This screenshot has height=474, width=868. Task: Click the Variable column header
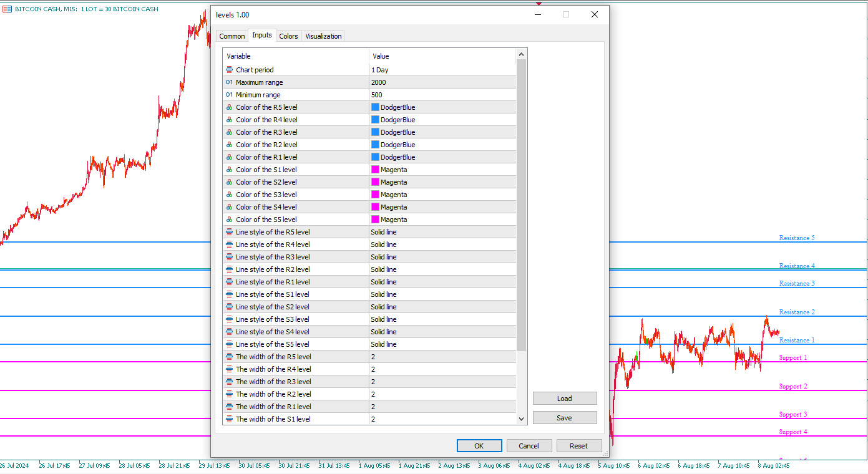[x=296, y=56]
